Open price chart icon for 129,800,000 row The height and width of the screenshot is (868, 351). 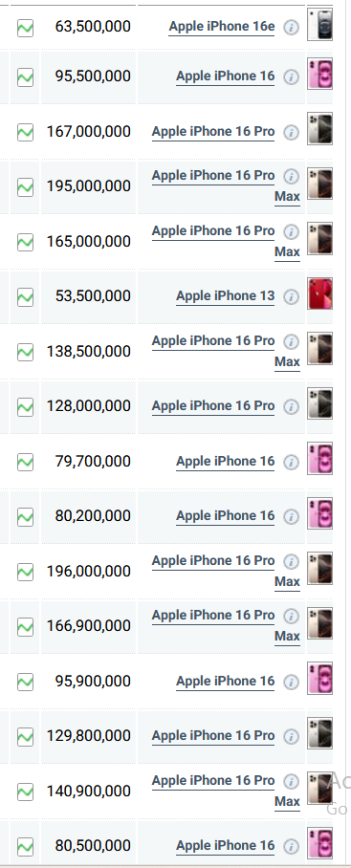(25, 737)
